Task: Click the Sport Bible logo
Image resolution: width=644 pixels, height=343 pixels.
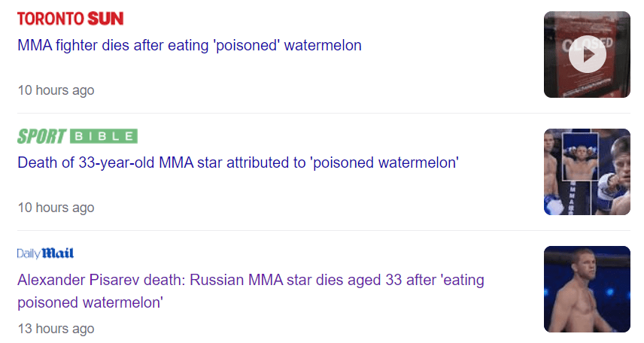Action: (x=77, y=136)
